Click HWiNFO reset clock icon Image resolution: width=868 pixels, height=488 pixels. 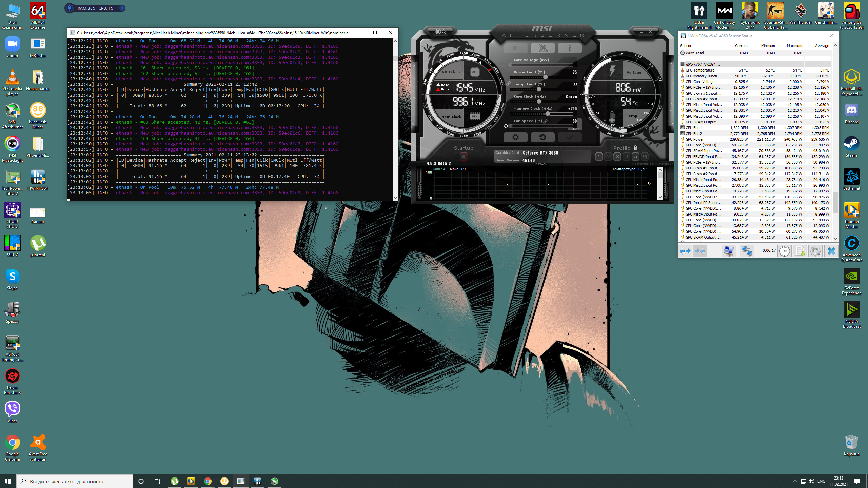tap(784, 251)
